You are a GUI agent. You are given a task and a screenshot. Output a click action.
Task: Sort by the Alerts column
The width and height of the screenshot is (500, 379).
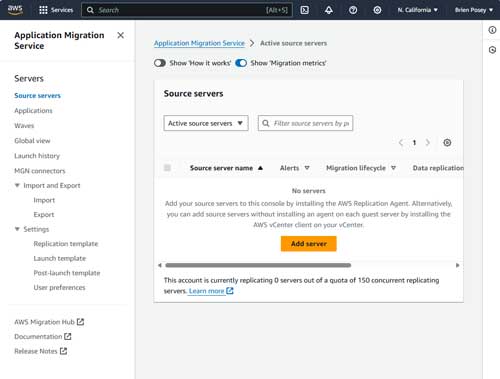[295, 168]
